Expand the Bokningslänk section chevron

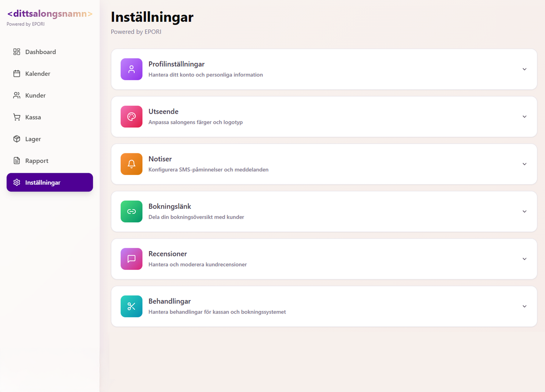(x=524, y=211)
